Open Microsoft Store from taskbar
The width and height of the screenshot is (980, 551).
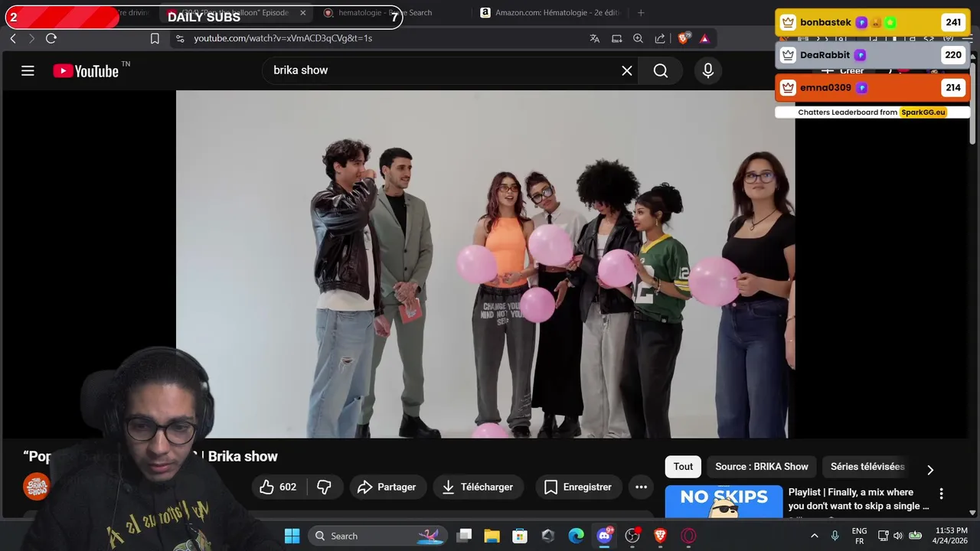point(520,536)
